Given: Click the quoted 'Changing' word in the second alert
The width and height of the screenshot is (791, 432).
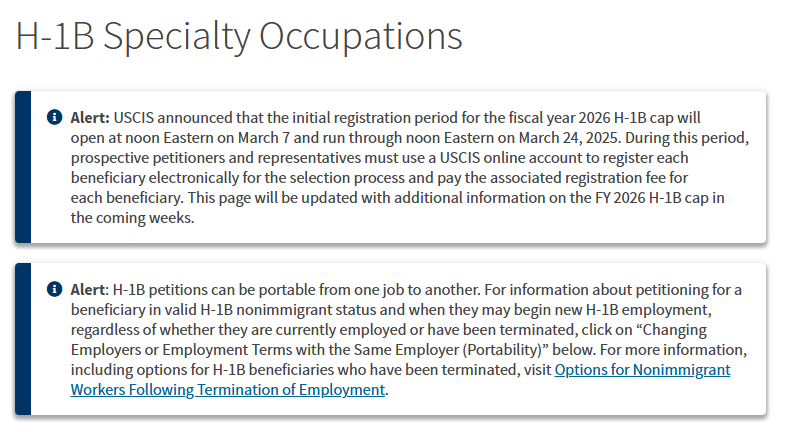Looking at the screenshot, I should [671, 330].
